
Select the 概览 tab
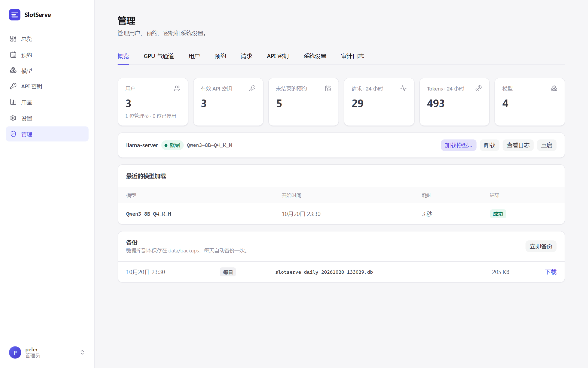pos(123,56)
